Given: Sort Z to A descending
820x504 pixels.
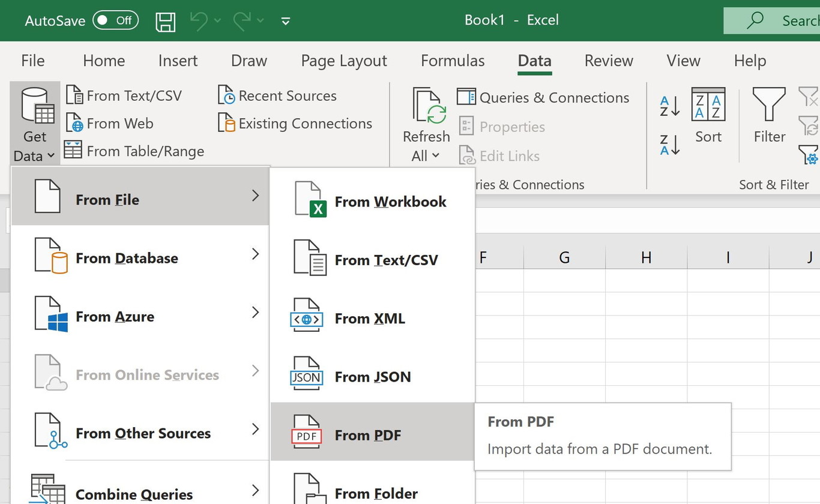Looking at the screenshot, I should point(669,145).
